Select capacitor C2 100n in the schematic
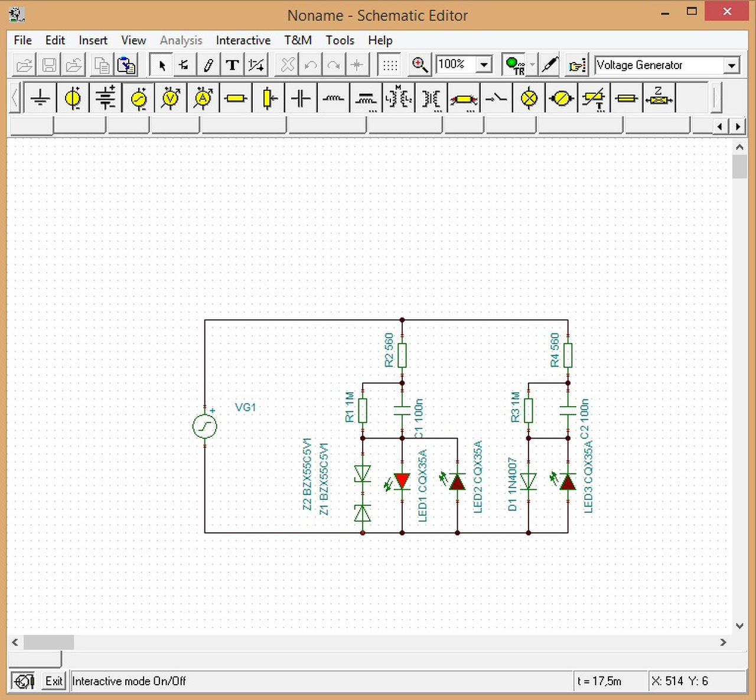 tap(568, 411)
